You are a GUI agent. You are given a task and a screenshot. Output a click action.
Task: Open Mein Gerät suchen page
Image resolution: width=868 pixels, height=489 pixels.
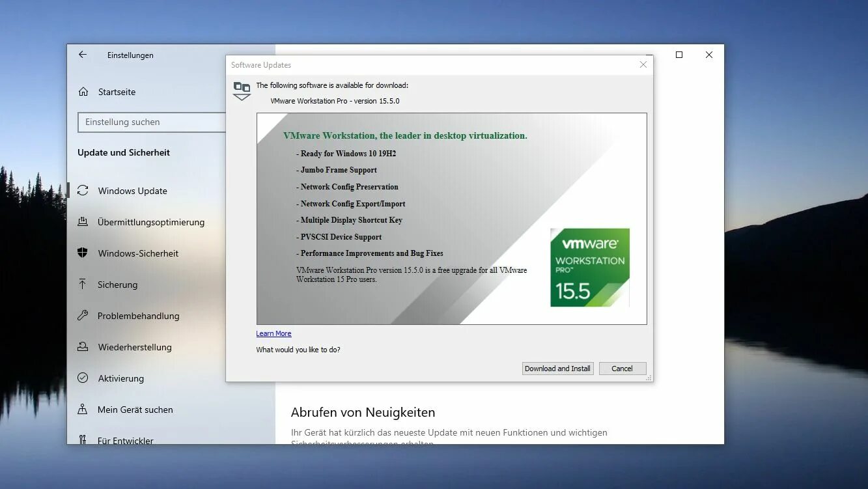tap(135, 410)
